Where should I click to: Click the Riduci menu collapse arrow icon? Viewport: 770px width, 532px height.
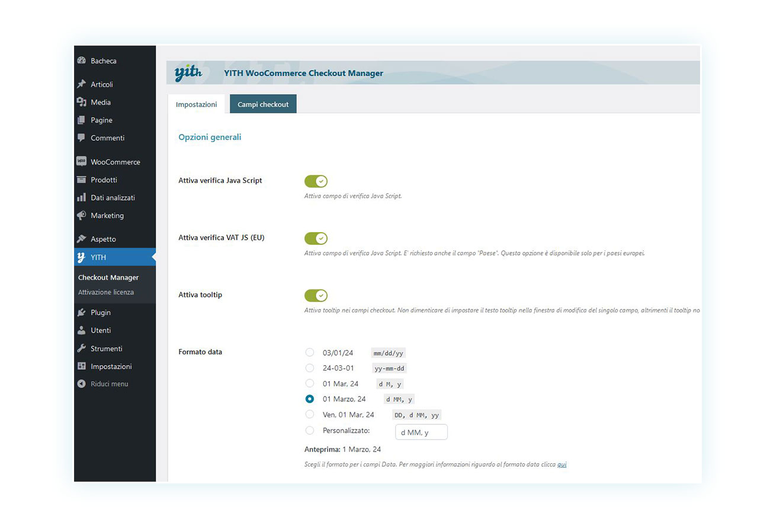point(82,383)
